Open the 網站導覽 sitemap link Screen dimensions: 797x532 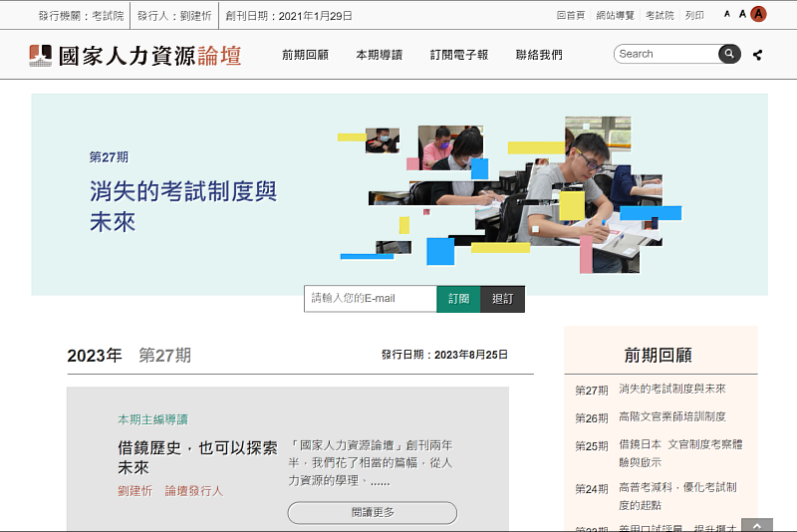click(615, 16)
